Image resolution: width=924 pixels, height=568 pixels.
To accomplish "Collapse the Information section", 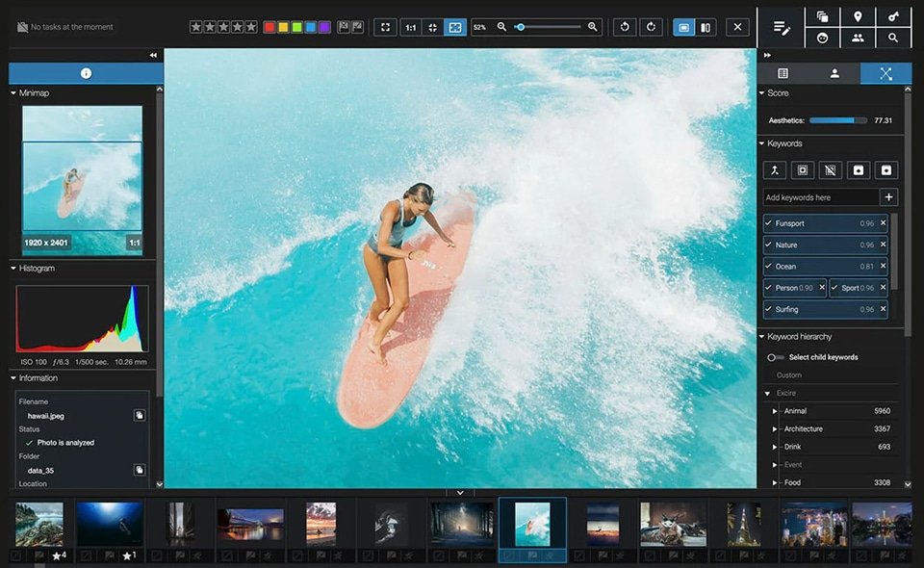I will tap(13, 378).
